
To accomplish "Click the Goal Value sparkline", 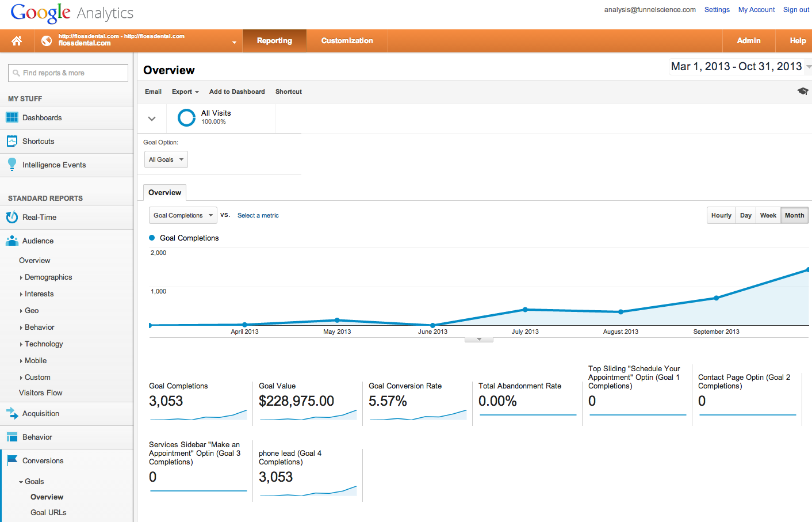I will (x=308, y=415).
